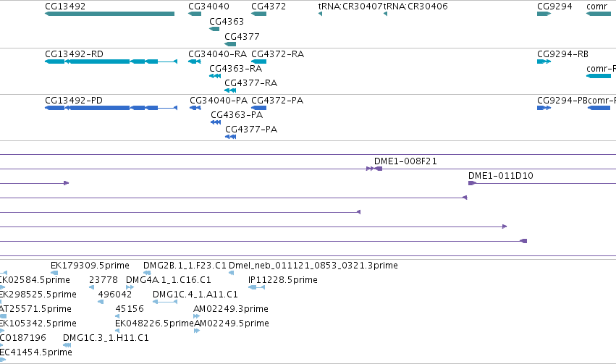Select protein CG4377-PA

coord(231,137)
